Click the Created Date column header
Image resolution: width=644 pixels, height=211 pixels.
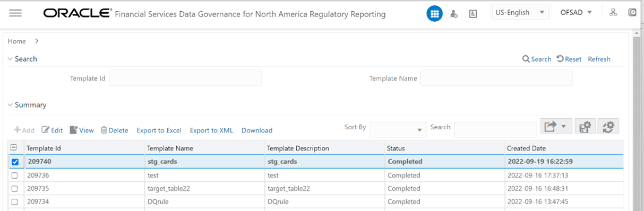pyautogui.click(x=564, y=148)
